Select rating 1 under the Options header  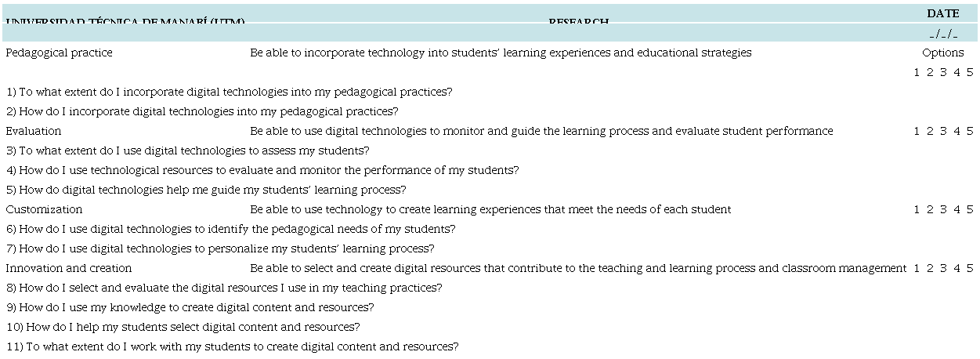(x=917, y=73)
